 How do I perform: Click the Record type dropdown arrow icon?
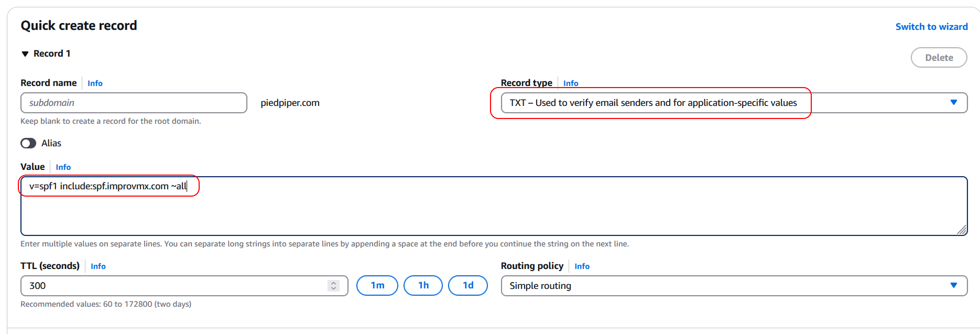pos(953,103)
